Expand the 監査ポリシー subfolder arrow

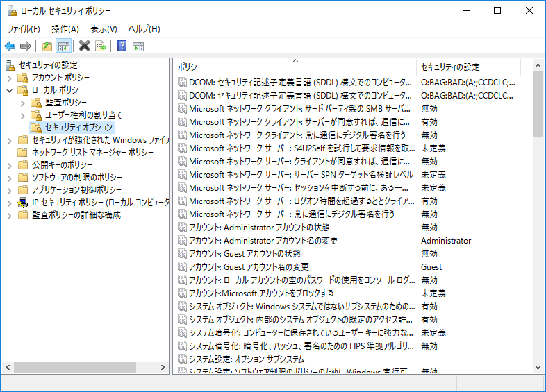coord(22,103)
